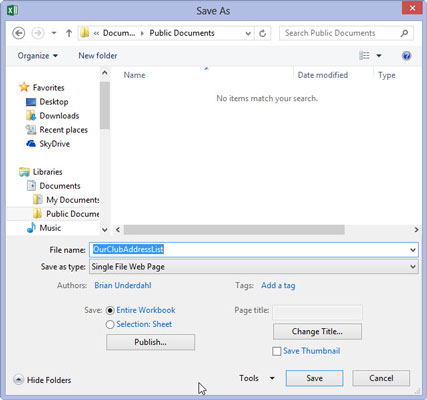Sort by Date modified column header
This screenshot has width=427, height=400.
coord(323,75)
